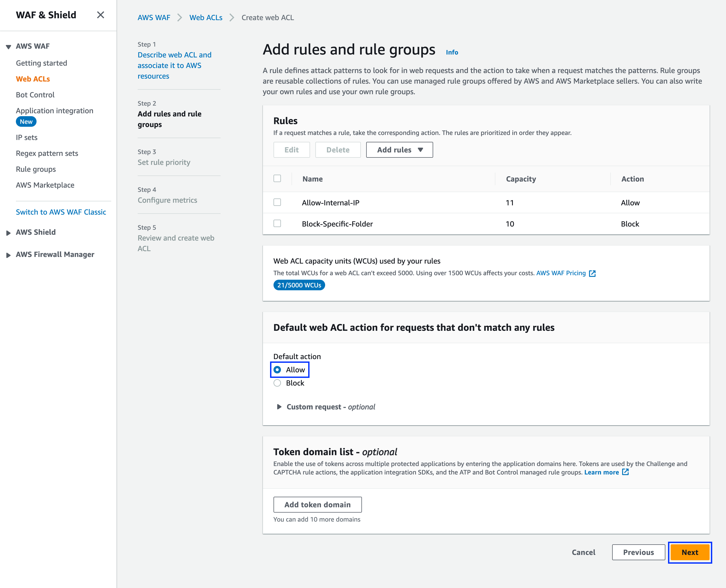This screenshot has height=588, width=726.
Task: Collapse the AWS WAF section arrow
Action: click(x=8, y=47)
